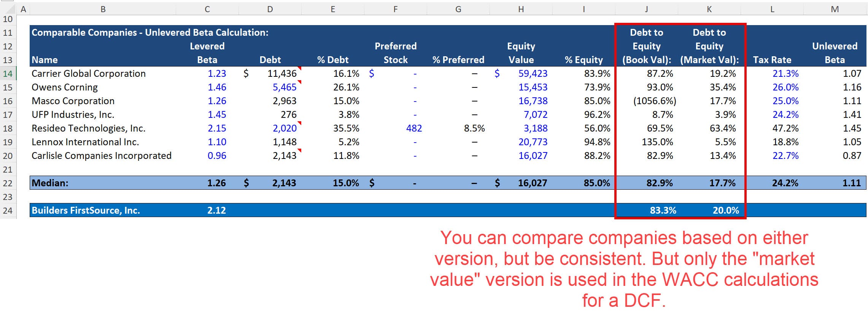Click equity value 59,423
This screenshot has width=868, height=322.
533,73
